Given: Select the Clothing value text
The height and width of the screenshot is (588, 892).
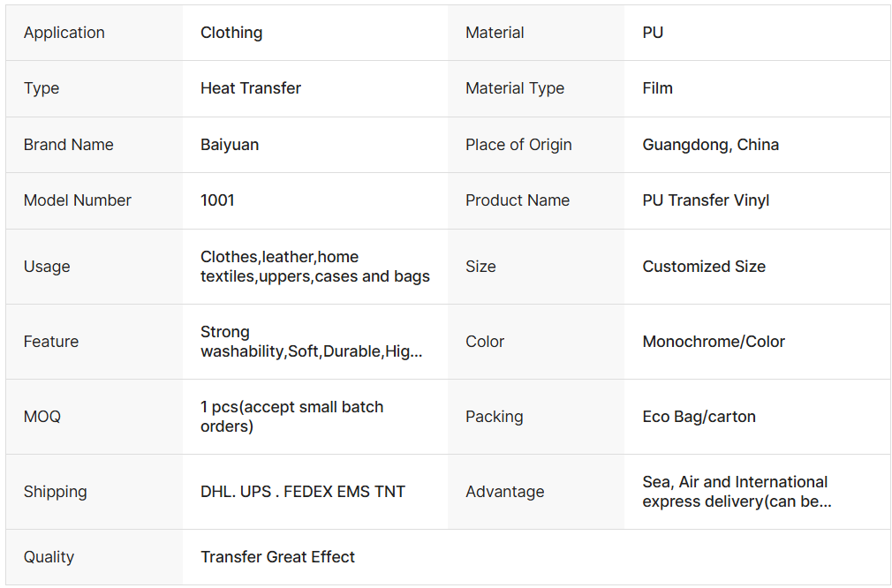Looking at the screenshot, I should coord(231,33).
